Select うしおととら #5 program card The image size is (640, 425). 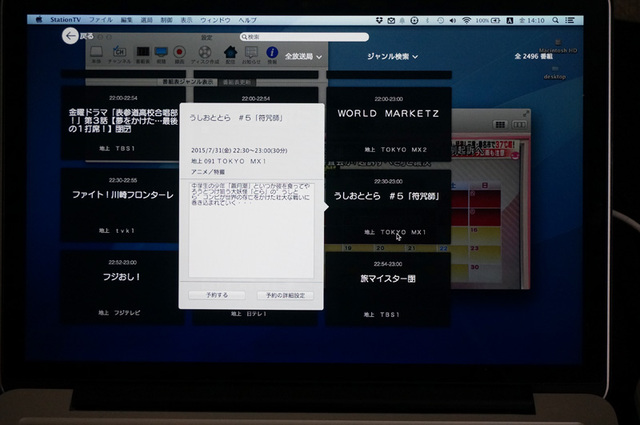(389, 207)
